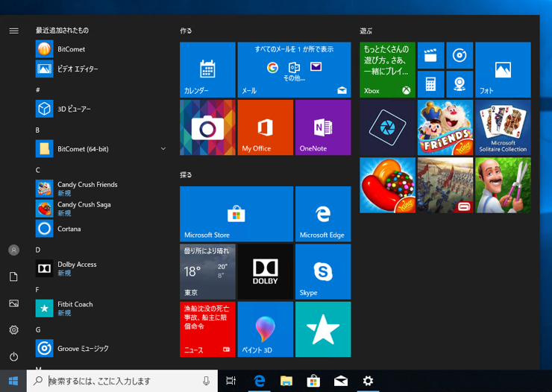Open the Groove music small tile
Image resolution: width=552 pixels, height=392 pixels.
[460, 55]
